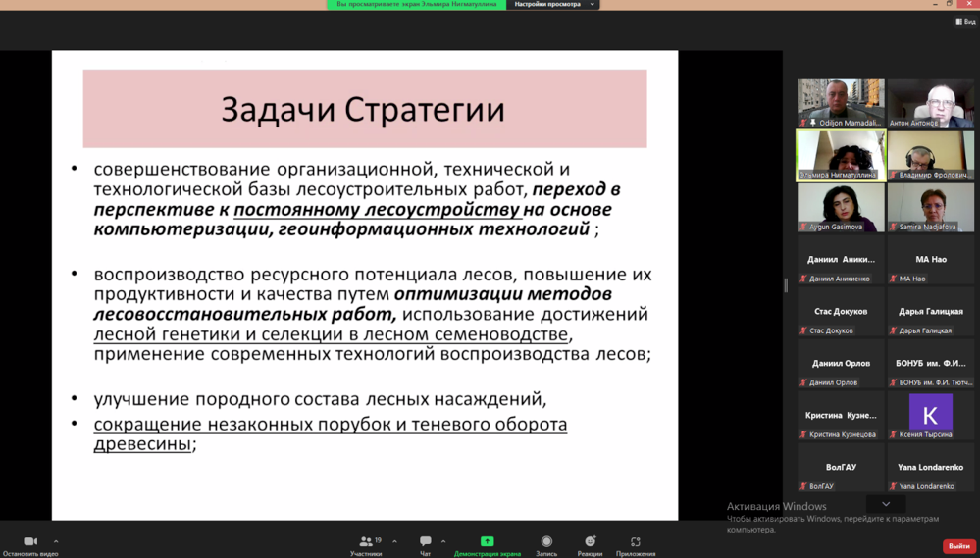Open the Участники participants panel
Viewport: 980px width, 558px height.
coord(366,541)
